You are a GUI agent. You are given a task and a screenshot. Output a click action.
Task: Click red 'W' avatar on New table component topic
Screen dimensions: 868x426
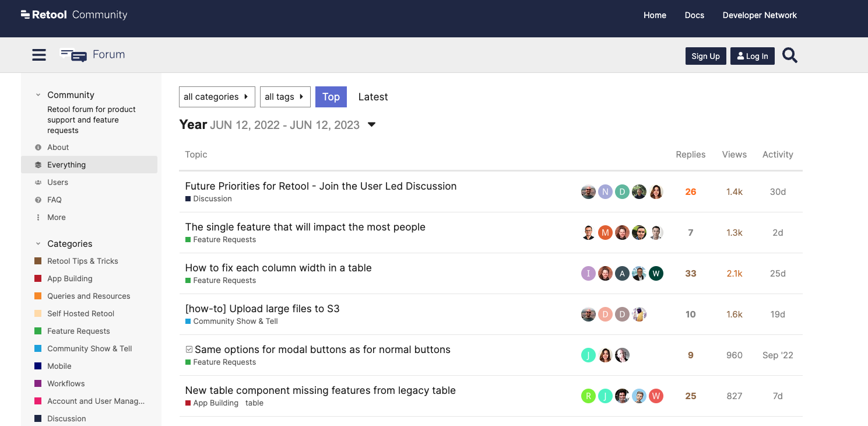click(x=656, y=396)
